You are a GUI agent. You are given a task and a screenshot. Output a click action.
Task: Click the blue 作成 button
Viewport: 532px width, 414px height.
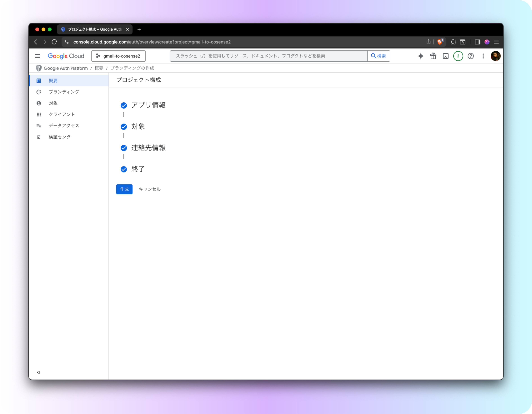[124, 189]
